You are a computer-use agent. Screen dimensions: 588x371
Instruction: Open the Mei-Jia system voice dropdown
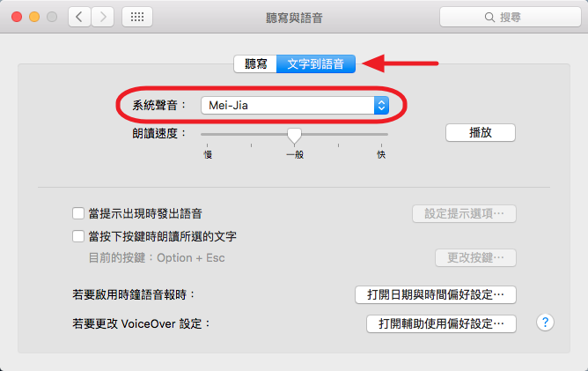(x=295, y=106)
